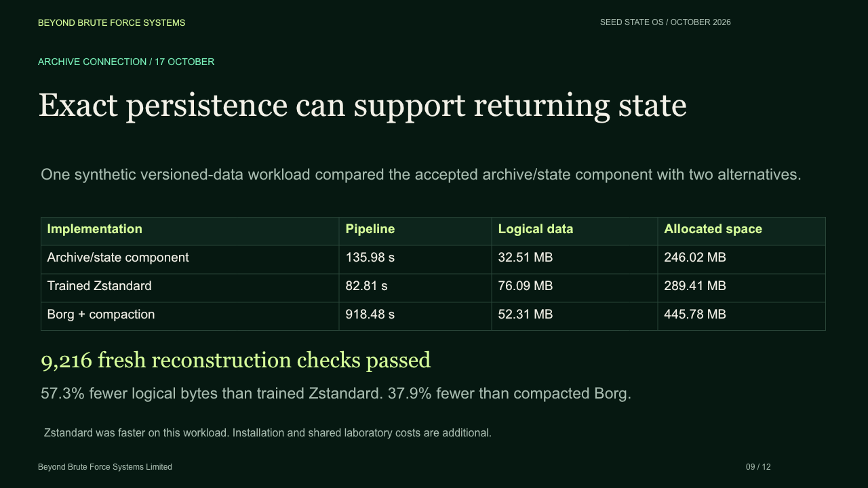Click the "289.41 MB" allocated space cell
The width and height of the screenshot is (868, 488).
(741, 288)
